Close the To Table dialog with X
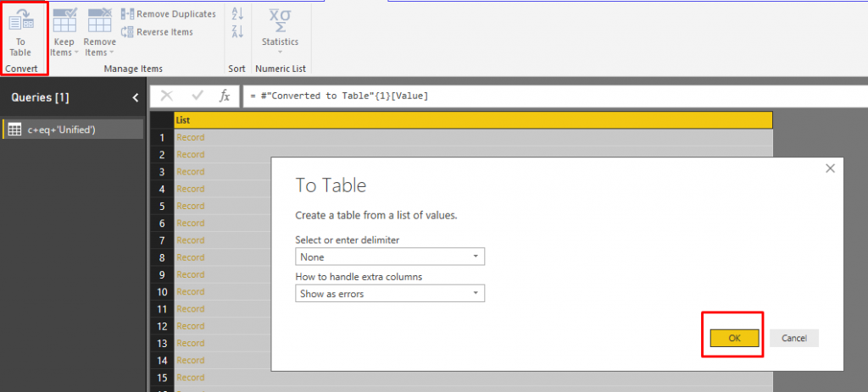The image size is (868, 392). click(x=830, y=168)
